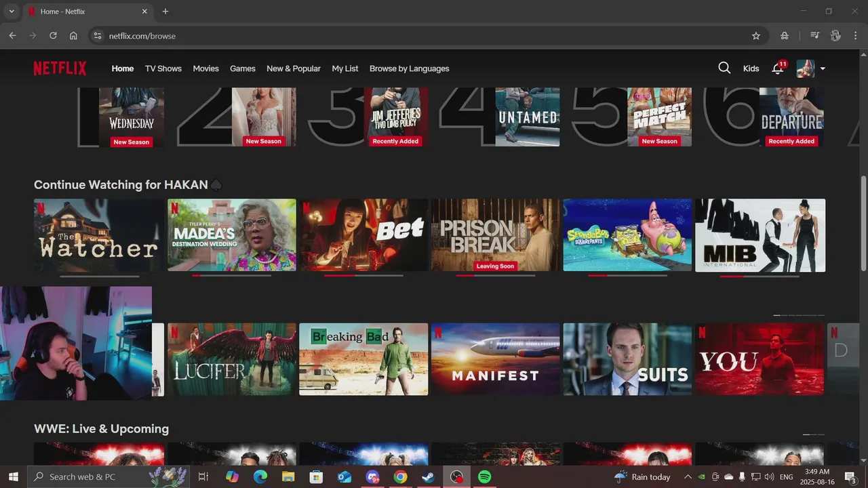Show hidden system tray icons

pyautogui.click(x=688, y=476)
